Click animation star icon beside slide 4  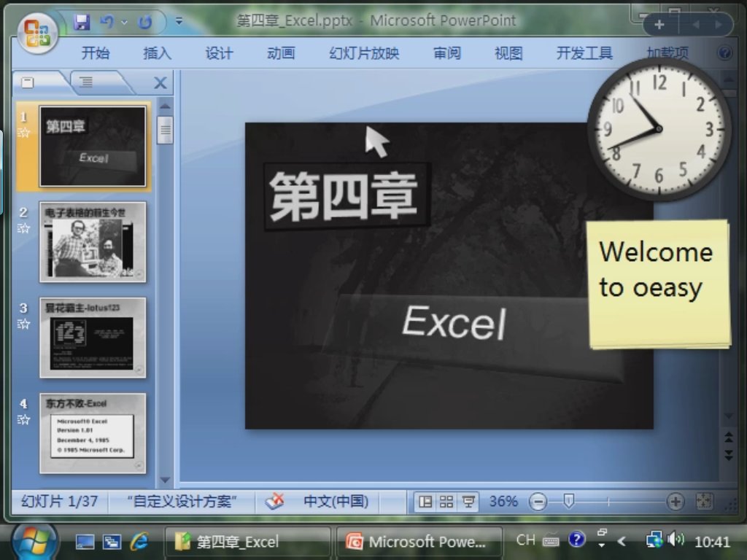[24, 420]
